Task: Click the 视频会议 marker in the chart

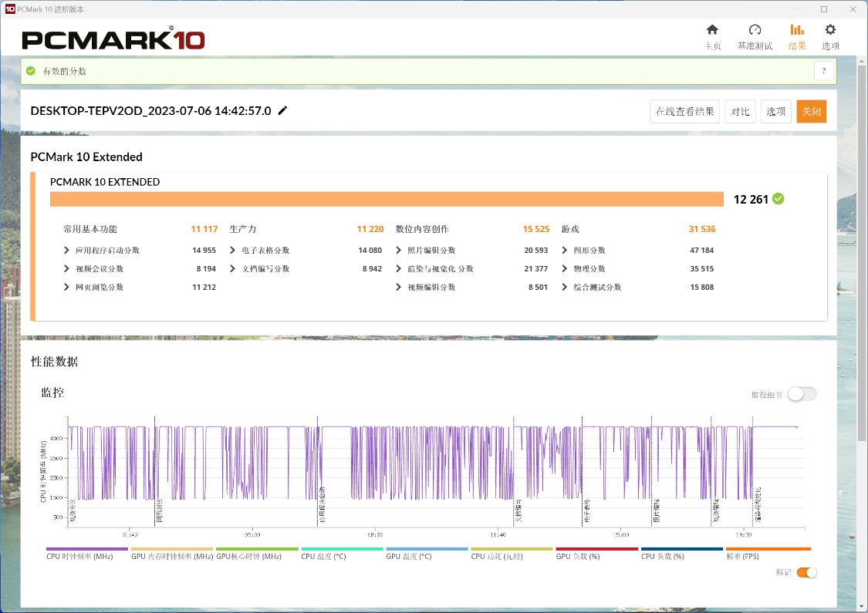Action: pyautogui.click(x=73, y=510)
